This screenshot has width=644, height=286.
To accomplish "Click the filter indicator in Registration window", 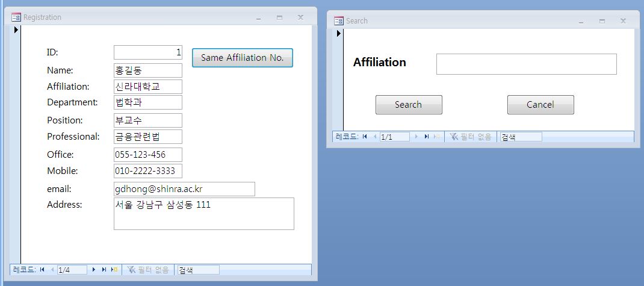I will pyautogui.click(x=148, y=270).
